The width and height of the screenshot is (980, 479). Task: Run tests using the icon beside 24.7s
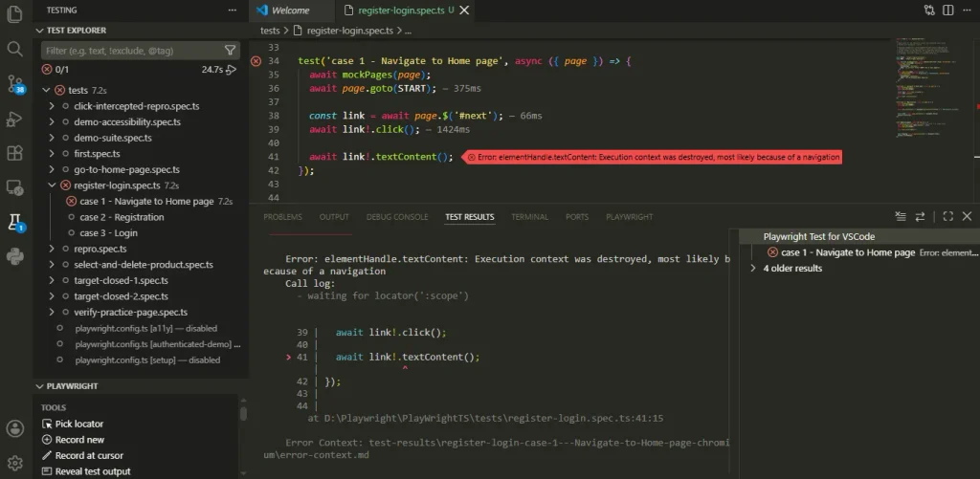click(x=232, y=70)
